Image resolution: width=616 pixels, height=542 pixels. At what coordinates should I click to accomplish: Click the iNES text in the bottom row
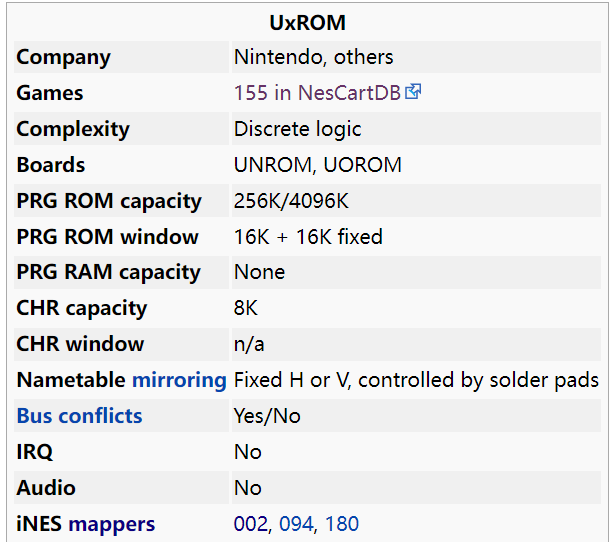[39, 524]
